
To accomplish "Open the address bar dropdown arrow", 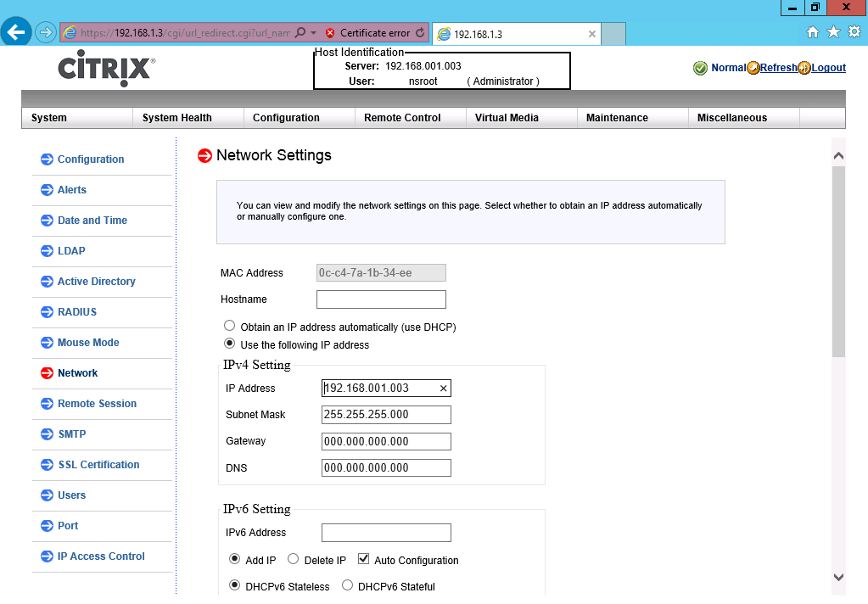I will [313, 33].
